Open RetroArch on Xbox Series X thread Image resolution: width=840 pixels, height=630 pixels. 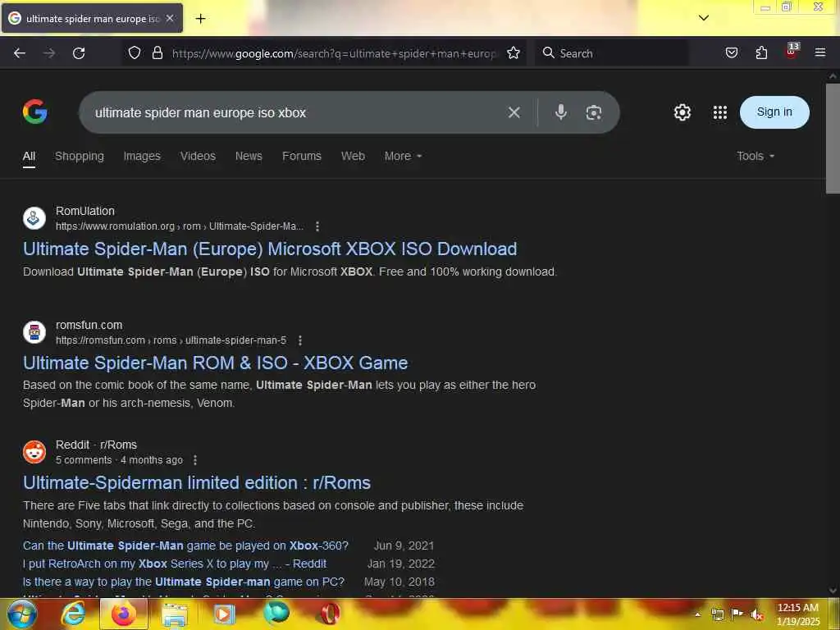175,564
